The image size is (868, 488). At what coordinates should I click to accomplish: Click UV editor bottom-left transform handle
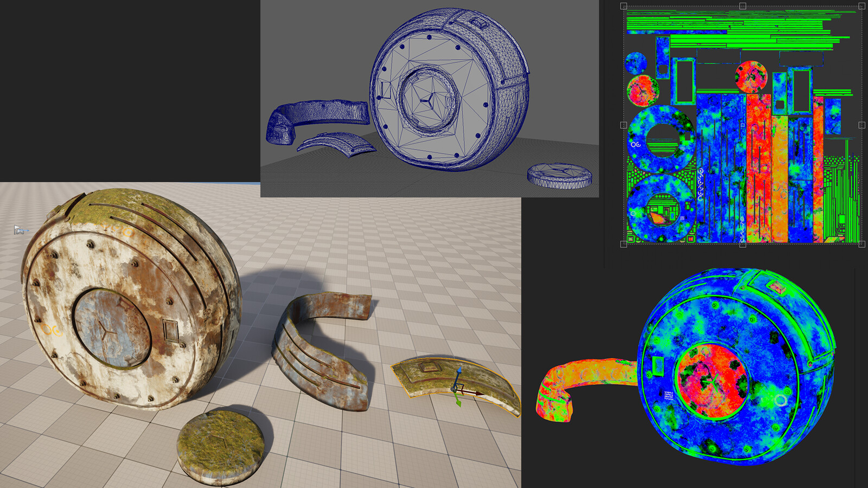pos(624,244)
